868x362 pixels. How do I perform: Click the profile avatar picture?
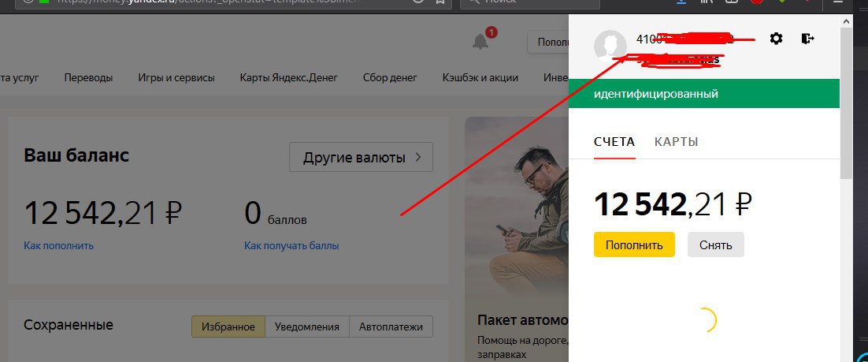pos(610,46)
